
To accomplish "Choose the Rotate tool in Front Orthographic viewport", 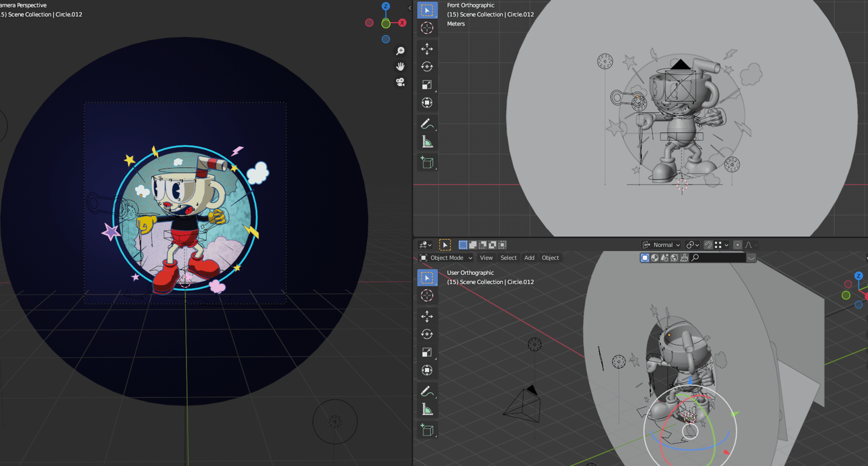I will click(x=427, y=67).
